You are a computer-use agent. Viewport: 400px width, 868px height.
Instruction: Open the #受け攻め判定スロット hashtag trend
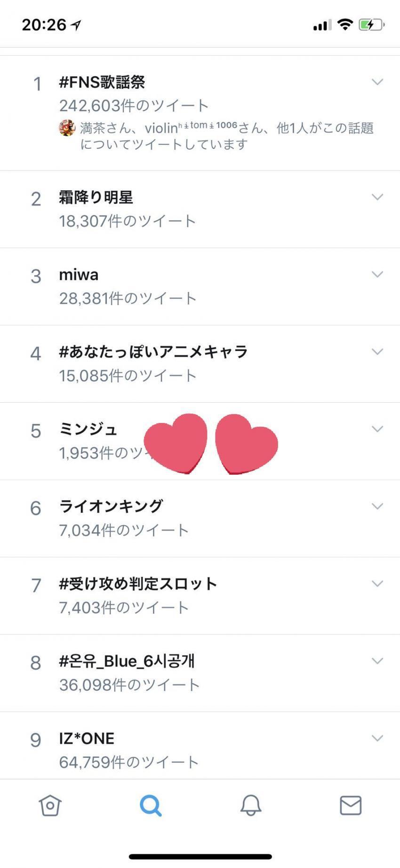tap(138, 584)
